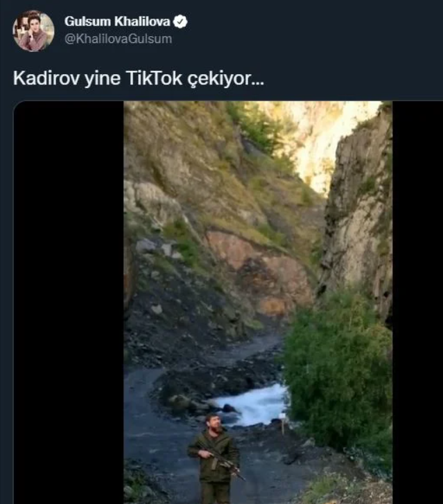Screen dimensions: 443x504
Task: Click the blue verified badge icon
Action: tap(180, 21)
